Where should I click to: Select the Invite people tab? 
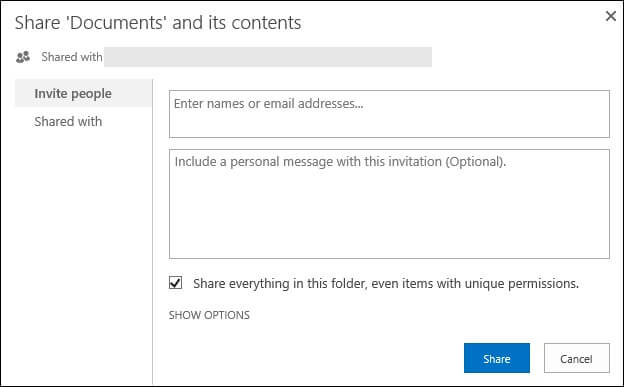[x=83, y=93]
